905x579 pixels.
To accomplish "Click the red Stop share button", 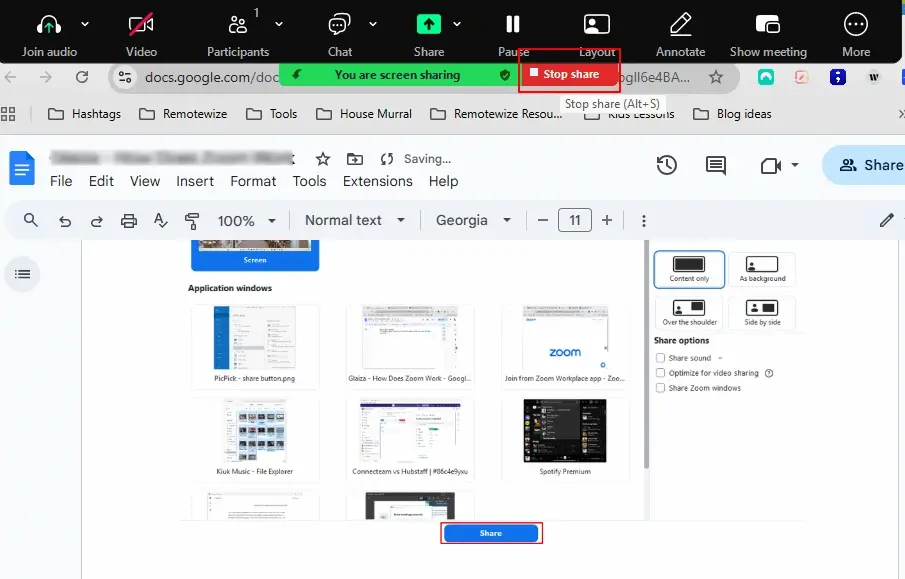I will [x=569, y=74].
